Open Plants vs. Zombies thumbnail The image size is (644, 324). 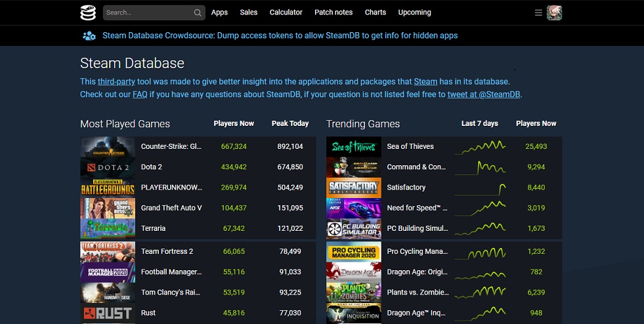coord(354,293)
